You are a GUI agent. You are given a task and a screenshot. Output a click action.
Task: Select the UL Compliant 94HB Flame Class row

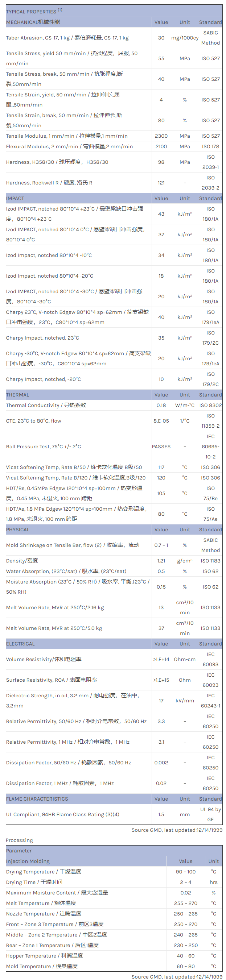pos(63,814)
